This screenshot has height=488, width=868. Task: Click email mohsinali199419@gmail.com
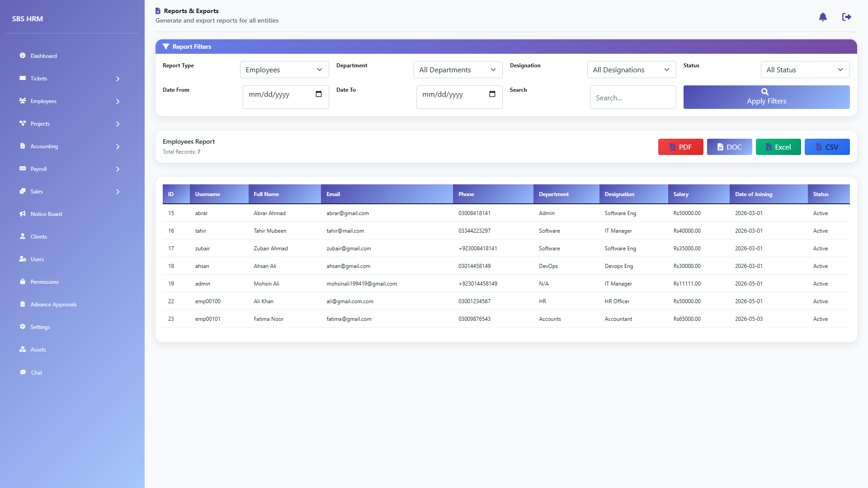pos(362,284)
